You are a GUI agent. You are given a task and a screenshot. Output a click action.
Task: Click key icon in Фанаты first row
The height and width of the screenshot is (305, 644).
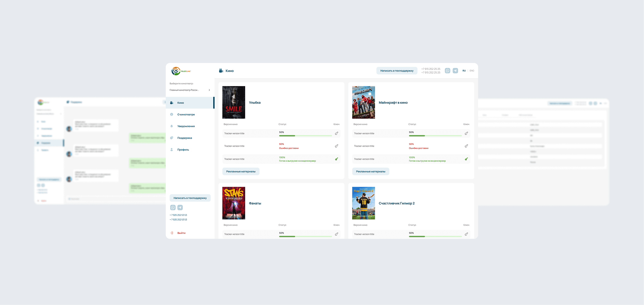point(336,234)
